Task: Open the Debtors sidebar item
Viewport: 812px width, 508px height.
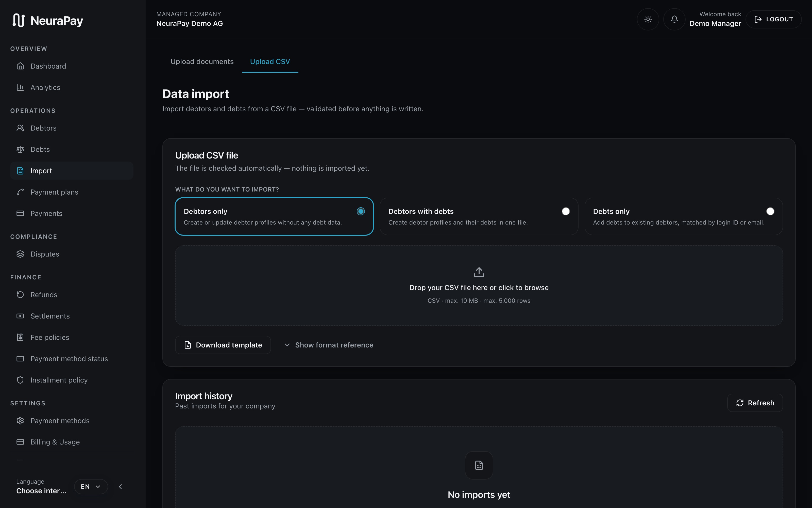Action: click(72, 128)
